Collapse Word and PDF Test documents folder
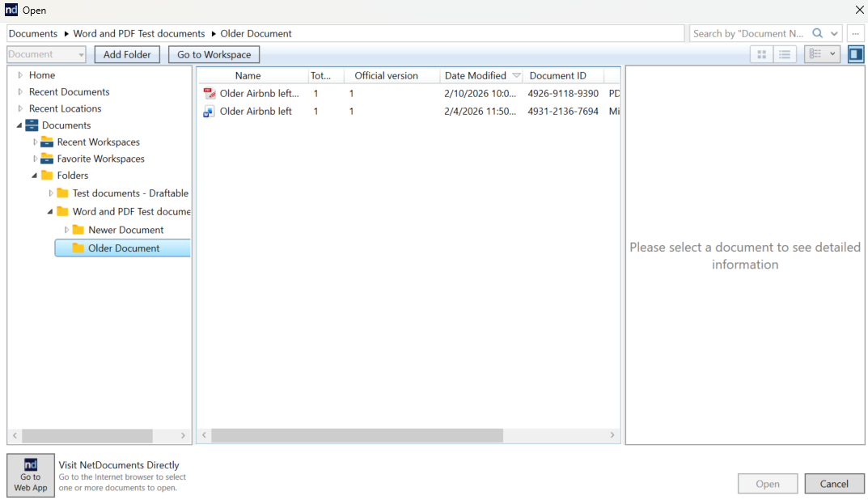 [50, 211]
